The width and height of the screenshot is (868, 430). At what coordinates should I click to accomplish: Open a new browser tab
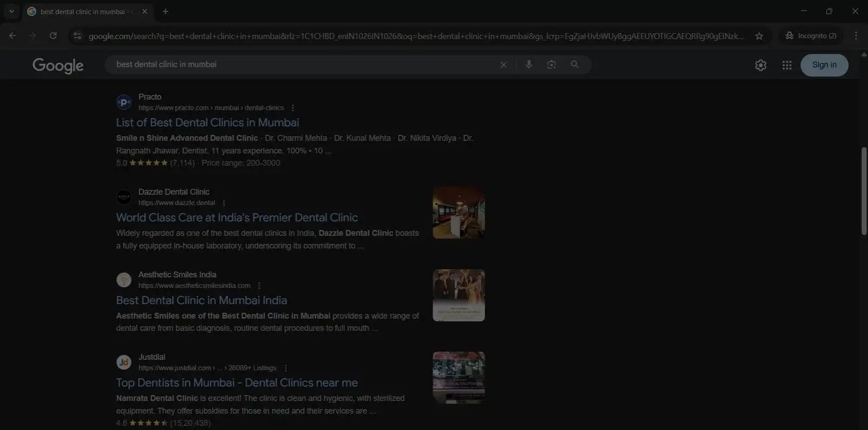(165, 11)
